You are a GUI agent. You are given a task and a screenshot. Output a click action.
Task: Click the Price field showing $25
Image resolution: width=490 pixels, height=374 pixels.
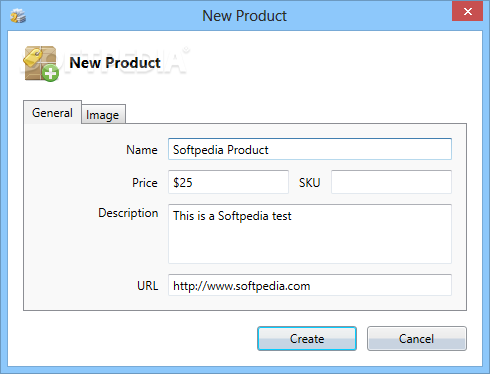pos(228,182)
